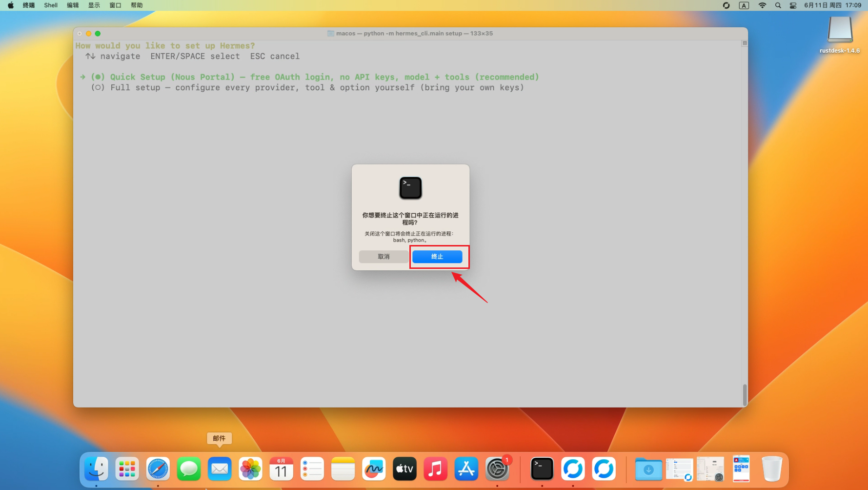Open App Store from the Dock

pos(466,469)
